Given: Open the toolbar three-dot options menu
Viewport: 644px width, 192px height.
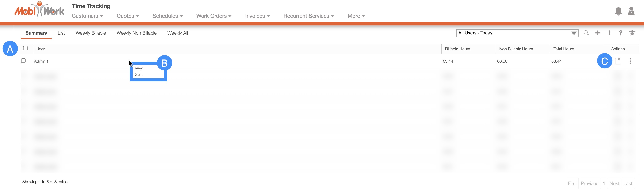Looking at the screenshot, I should [609, 33].
